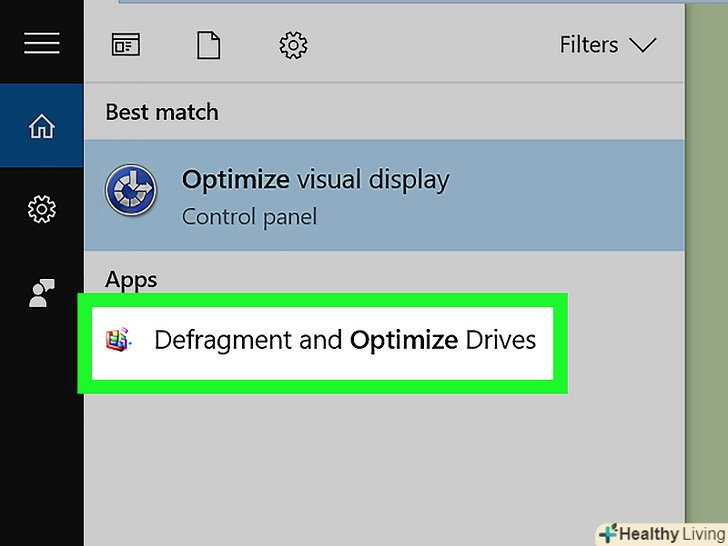728x546 pixels.
Task: Select the Home icon in the sidebar
Action: click(x=41, y=127)
